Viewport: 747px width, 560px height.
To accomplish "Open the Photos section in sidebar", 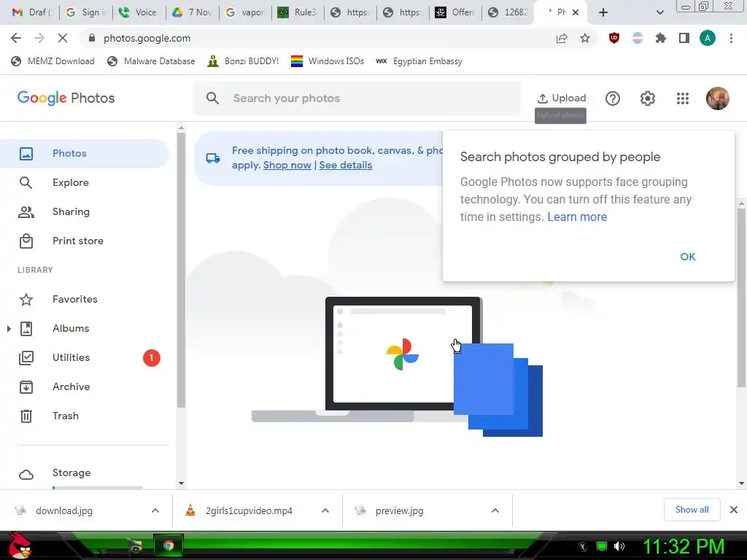I will pyautogui.click(x=85, y=153).
